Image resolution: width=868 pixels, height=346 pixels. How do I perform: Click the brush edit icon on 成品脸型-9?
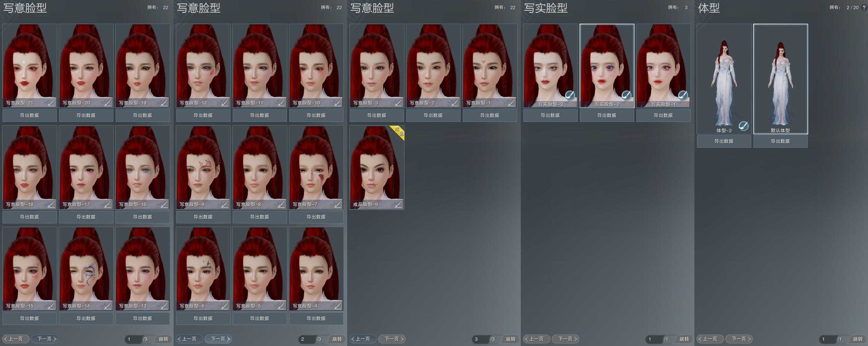click(x=398, y=204)
